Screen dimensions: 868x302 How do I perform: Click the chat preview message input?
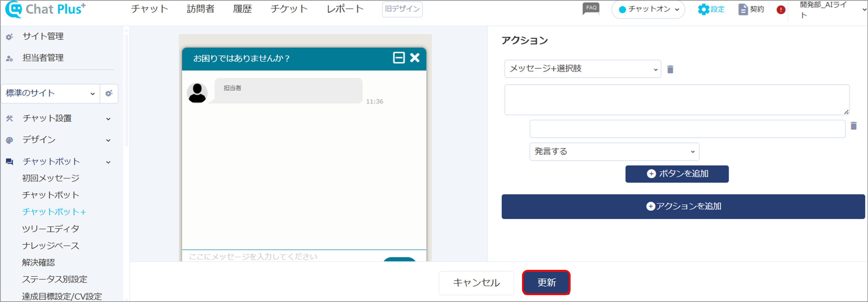pos(282,256)
